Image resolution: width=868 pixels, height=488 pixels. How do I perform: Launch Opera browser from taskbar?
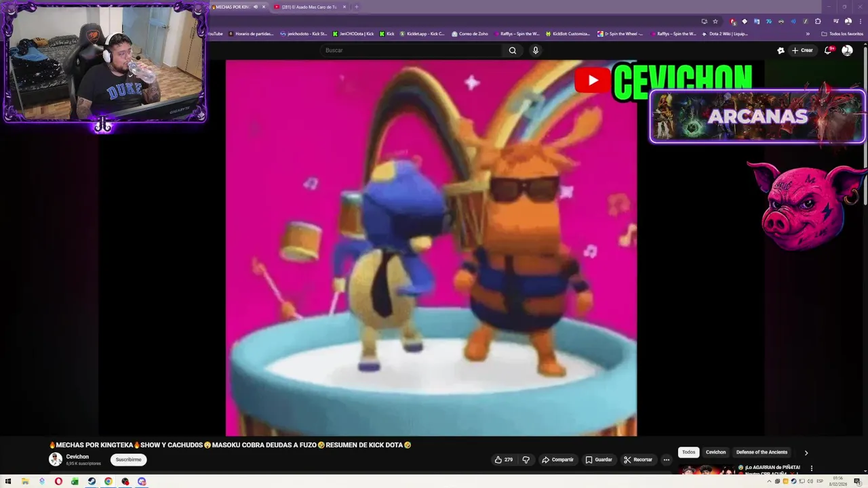tap(58, 481)
